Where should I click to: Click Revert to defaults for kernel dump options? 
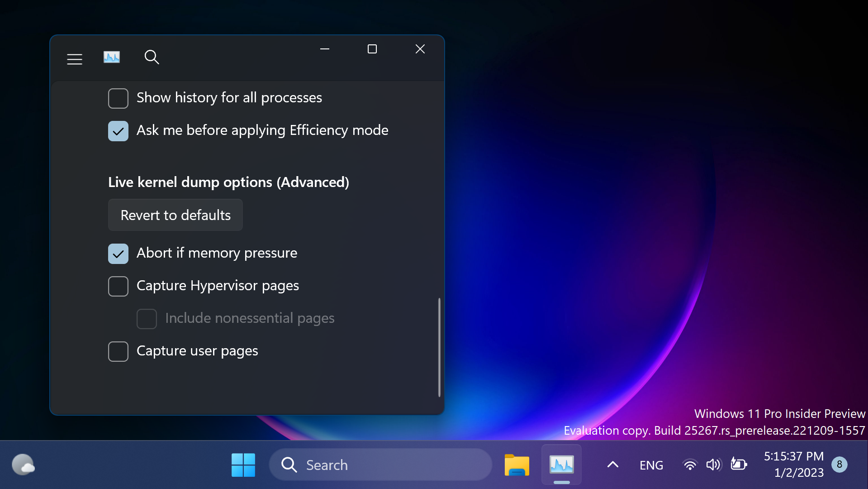pyautogui.click(x=175, y=215)
